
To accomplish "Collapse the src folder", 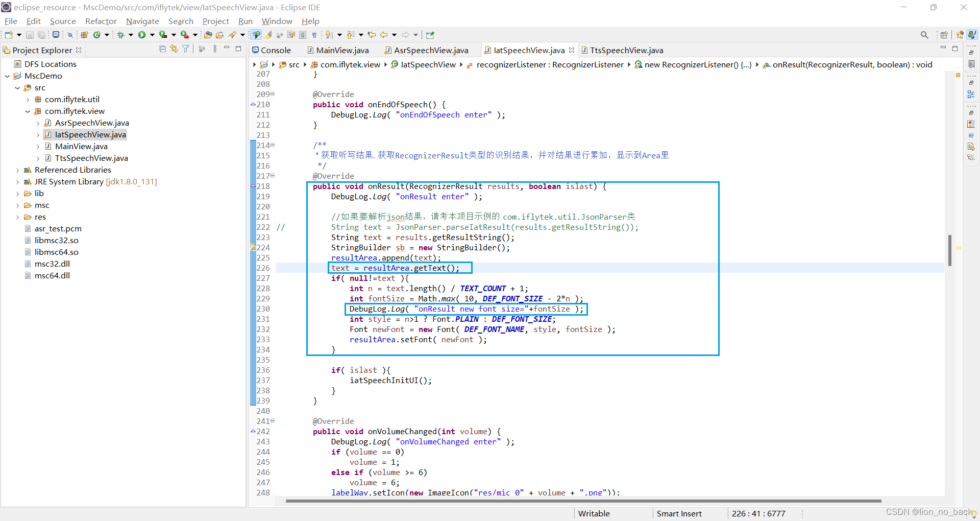I will (x=17, y=88).
